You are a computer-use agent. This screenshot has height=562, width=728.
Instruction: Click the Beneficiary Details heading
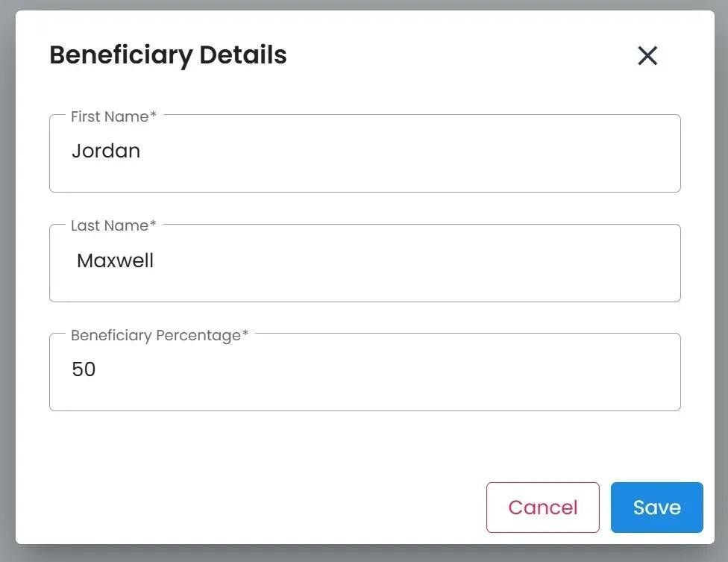point(168,55)
